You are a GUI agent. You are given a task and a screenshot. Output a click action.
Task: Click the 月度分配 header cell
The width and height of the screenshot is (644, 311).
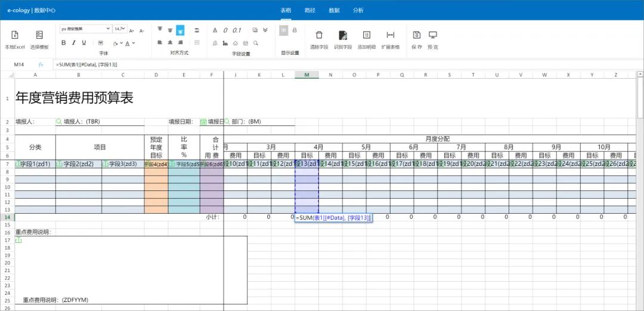click(x=429, y=138)
